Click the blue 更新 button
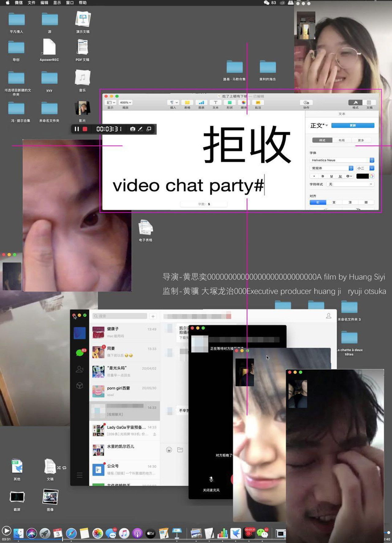Screen dimensions: 392x543 pyautogui.click(x=352, y=125)
